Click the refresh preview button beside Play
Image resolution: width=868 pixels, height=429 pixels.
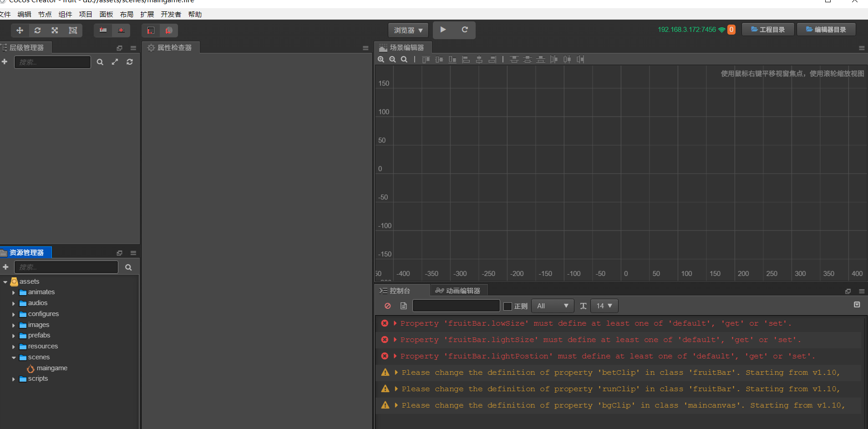tap(465, 30)
